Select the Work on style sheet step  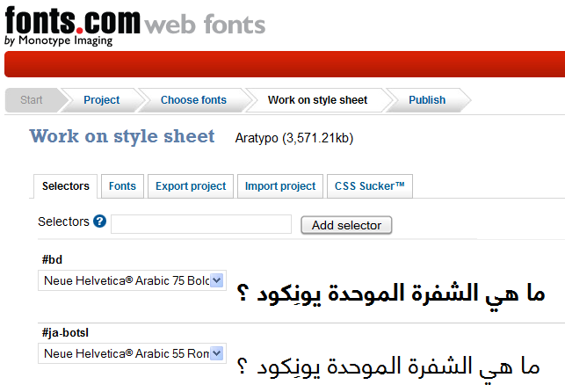317,100
